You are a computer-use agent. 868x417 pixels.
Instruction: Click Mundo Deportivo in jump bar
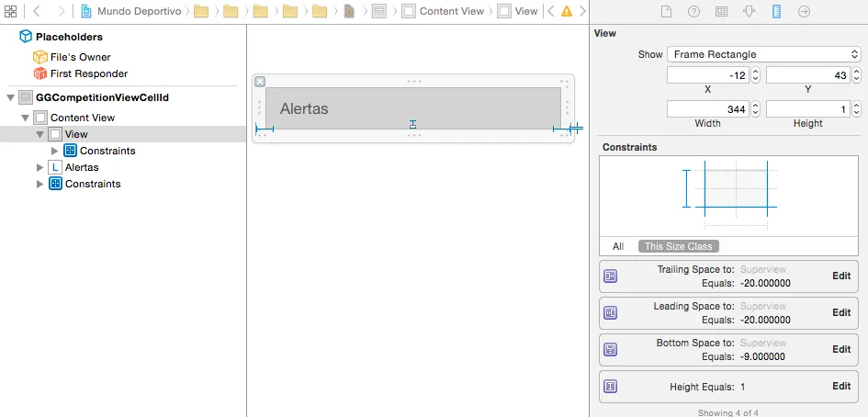tap(139, 11)
